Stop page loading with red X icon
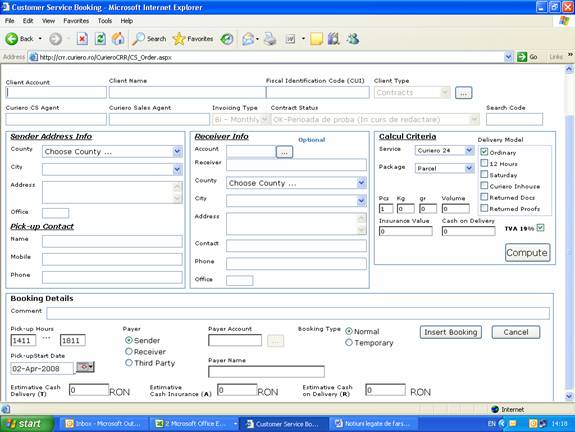575x432 pixels. tap(82, 39)
